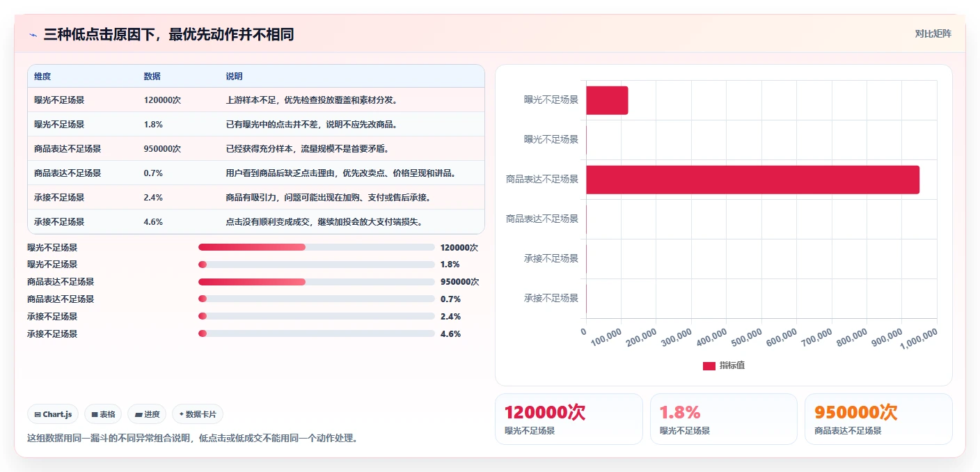980x472 pixels.
Task: Open the pink 1.8% data card
Action: tap(723, 418)
